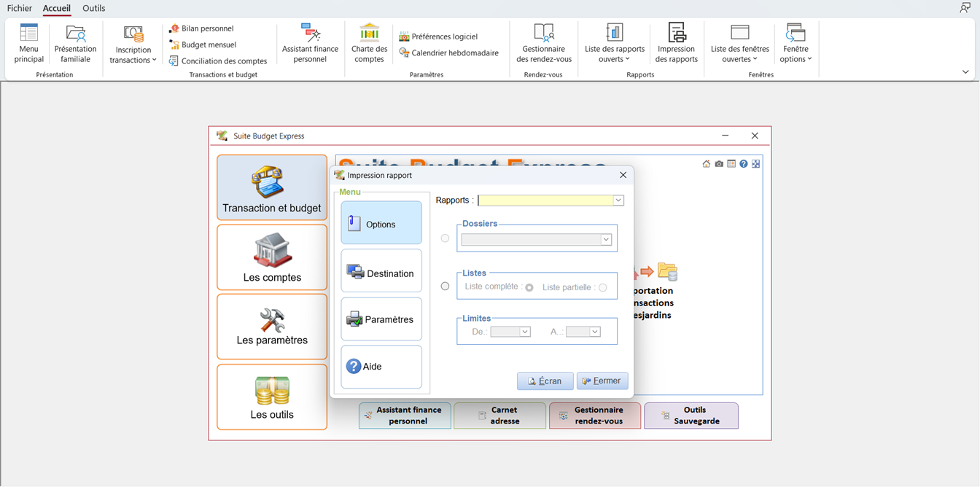Expand the Rapports dropdown list
This screenshot has width=980, height=487.
pyautogui.click(x=618, y=200)
